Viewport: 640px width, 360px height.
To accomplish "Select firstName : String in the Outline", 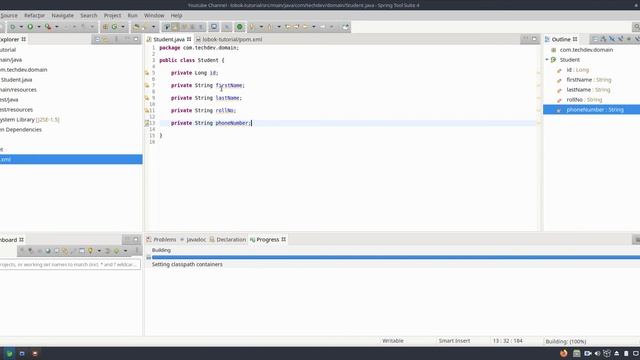I will pyautogui.click(x=589, y=80).
